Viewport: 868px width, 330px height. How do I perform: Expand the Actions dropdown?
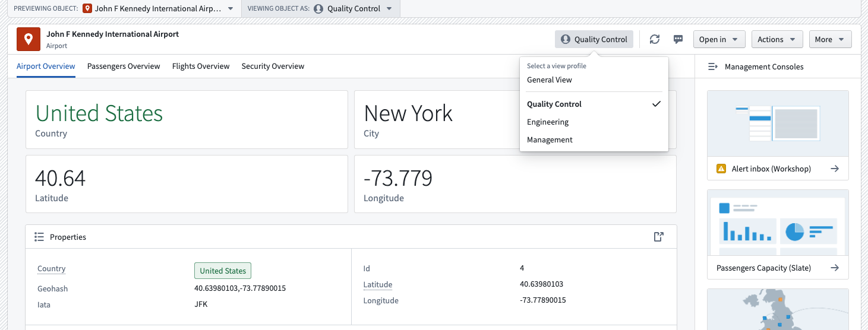point(777,39)
